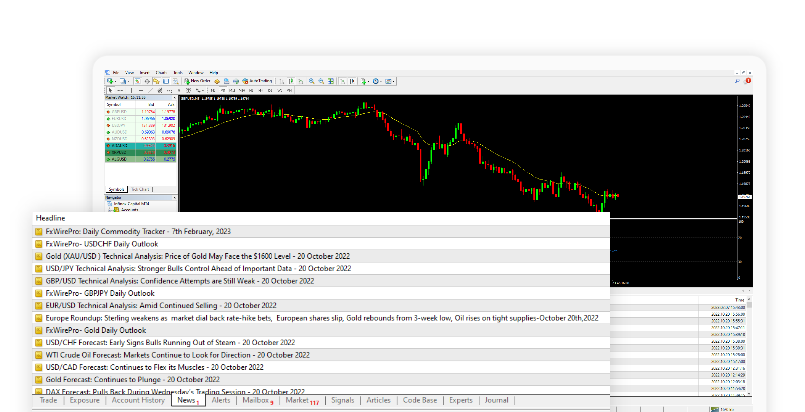Click the zoom in magnifier icon
The height and width of the screenshot is (412, 805).
[310, 81]
